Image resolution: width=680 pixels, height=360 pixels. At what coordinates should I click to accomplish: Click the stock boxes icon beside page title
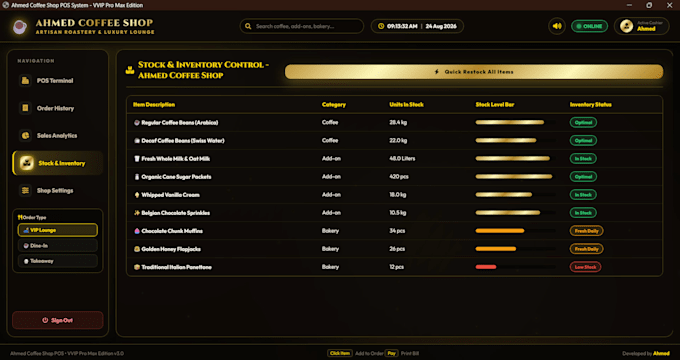(x=130, y=70)
